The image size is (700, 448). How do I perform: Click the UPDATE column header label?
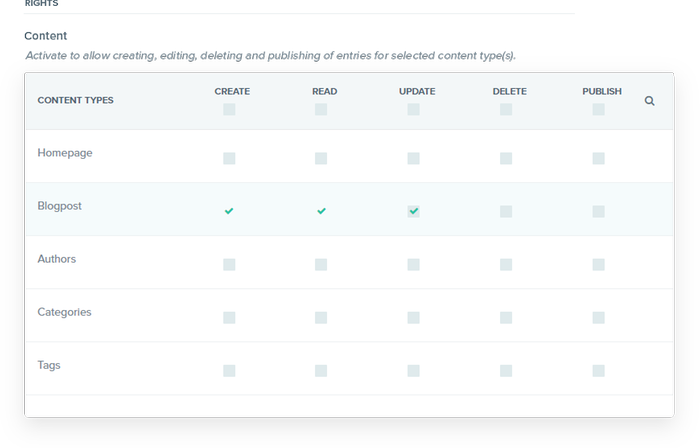(417, 91)
